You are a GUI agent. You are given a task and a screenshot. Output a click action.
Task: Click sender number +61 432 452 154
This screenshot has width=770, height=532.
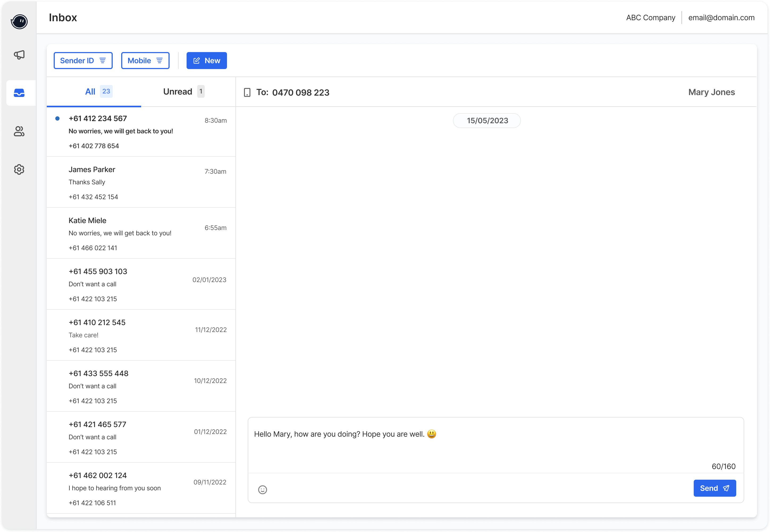coord(93,197)
